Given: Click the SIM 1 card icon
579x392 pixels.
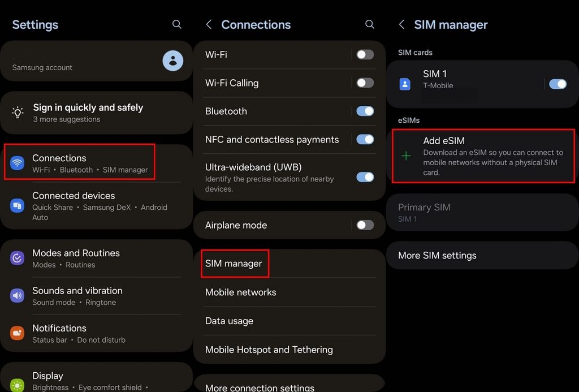Looking at the screenshot, I should [x=405, y=84].
